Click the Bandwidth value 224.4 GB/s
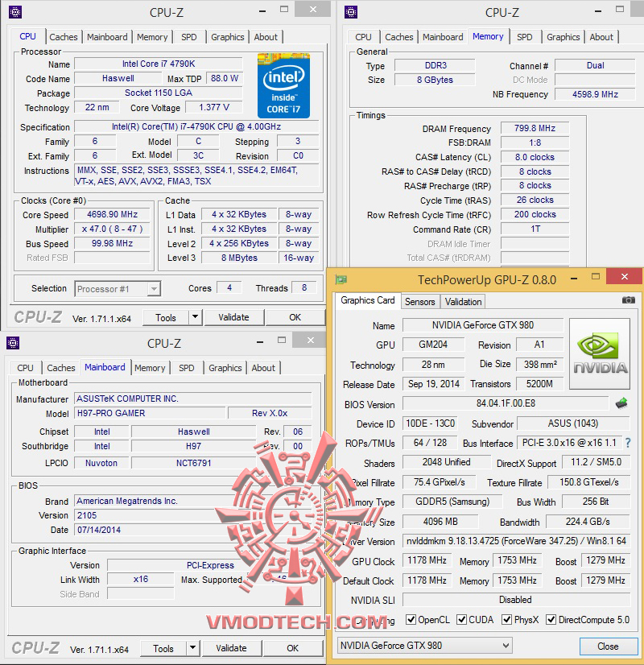644x665 pixels. point(588,521)
